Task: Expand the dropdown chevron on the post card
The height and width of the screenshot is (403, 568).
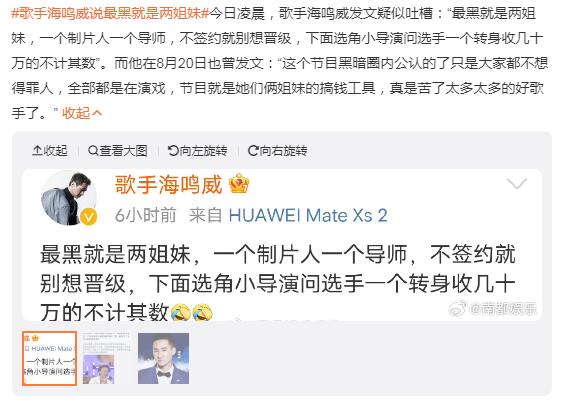Action: (517, 184)
